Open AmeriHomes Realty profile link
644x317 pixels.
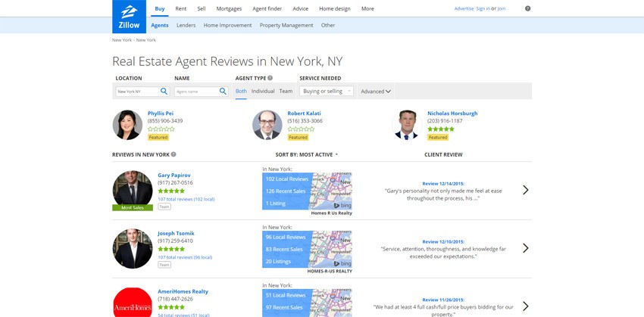(x=183, y=291)
